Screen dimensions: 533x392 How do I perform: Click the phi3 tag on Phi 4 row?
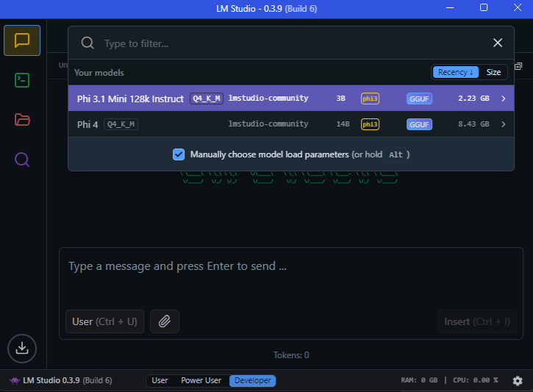(x=370, y=124)
